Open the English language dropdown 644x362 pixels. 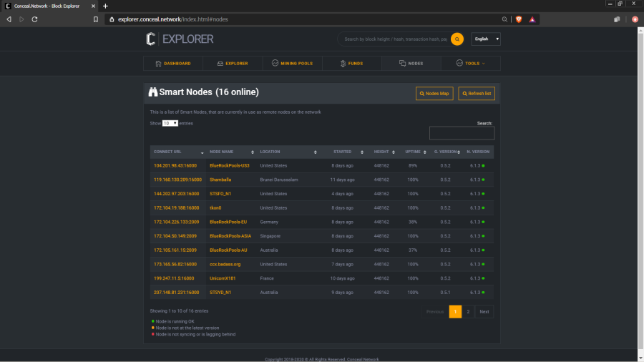pos(486,39)
